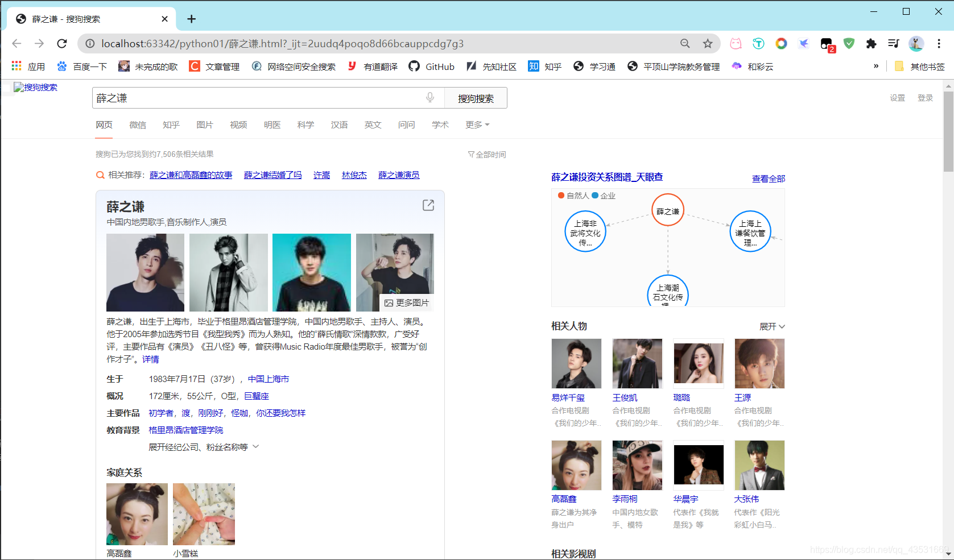The width and height of the screenshot is (954, 560).
Task: Click the 薛之谦 node in investment graph
Action: pyautogui.click(x=668, y=210)
